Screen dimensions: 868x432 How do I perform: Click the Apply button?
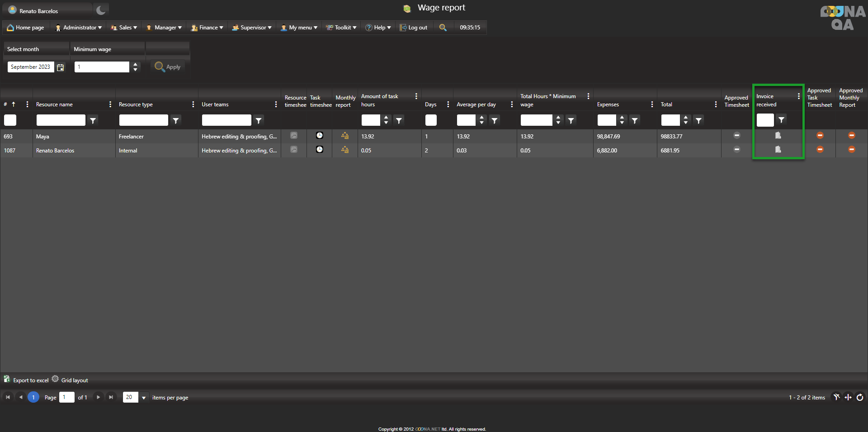tap(168, 67)
